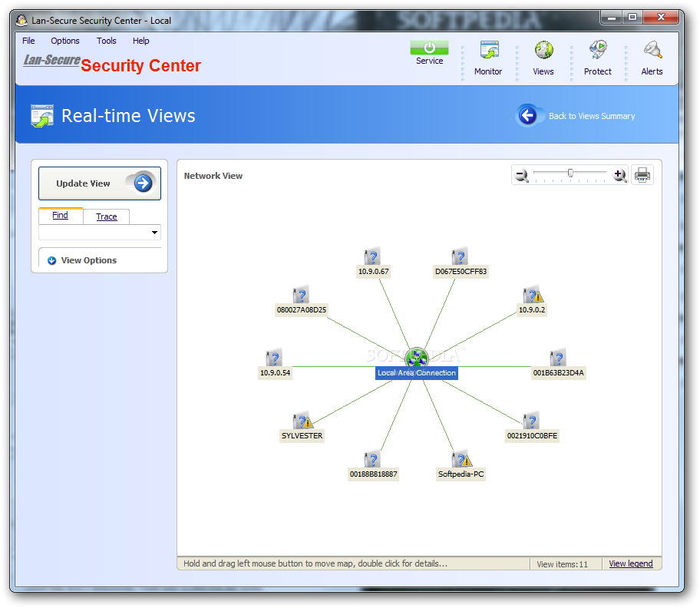Switch to the Trace tab
The width and height of the screenshot is (700, 608).
pyautogui.click(x=106, y=216)
